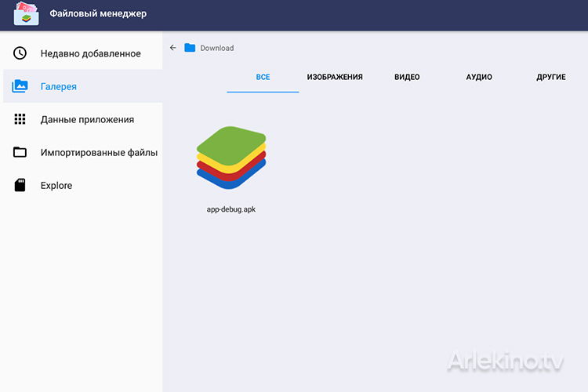Select Explore in the sidebar
Viewport: 588px width, 392px height.
[x=82, y=185]
